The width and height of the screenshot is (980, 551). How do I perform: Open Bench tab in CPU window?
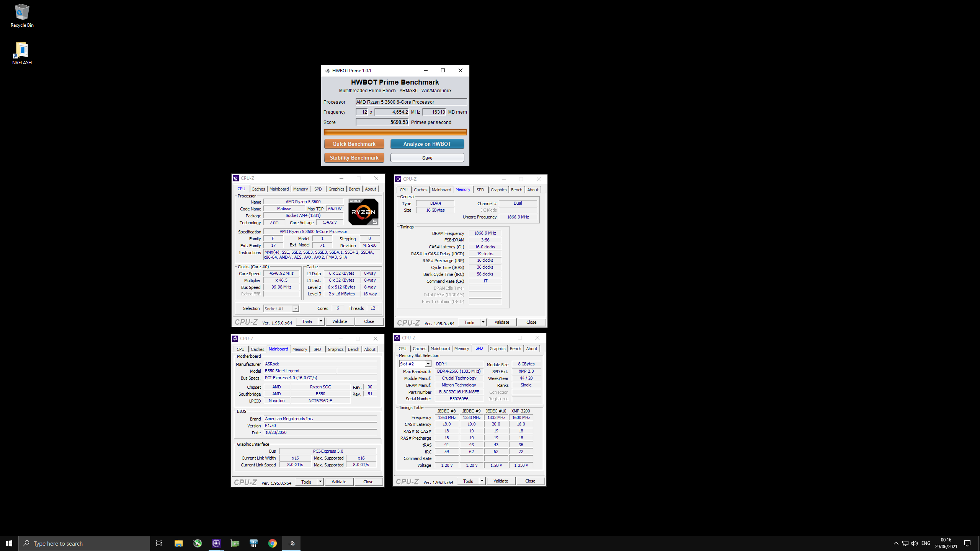point(354,189)
